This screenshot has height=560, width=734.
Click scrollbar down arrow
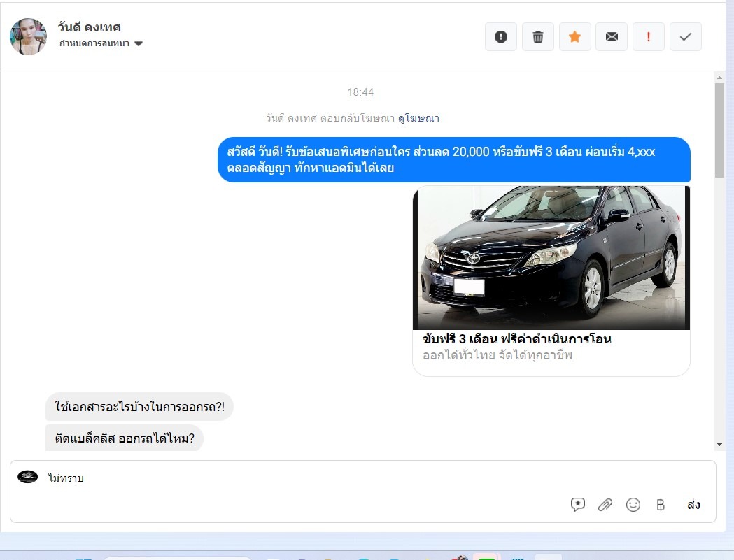tap(719, 445)
